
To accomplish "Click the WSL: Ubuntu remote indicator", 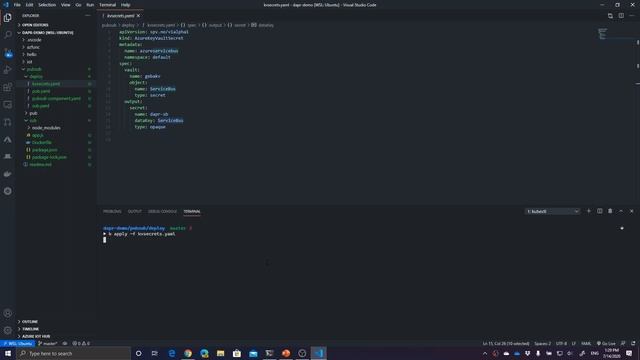I will coord(18,343).
